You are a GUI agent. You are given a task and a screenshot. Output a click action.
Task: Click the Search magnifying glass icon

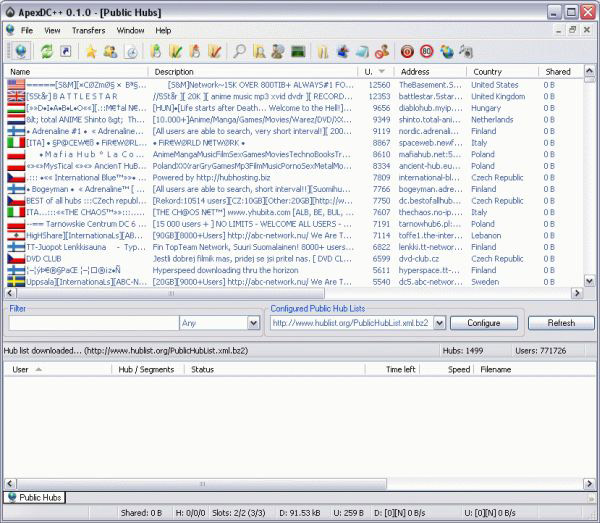click(x=240, y=52)
